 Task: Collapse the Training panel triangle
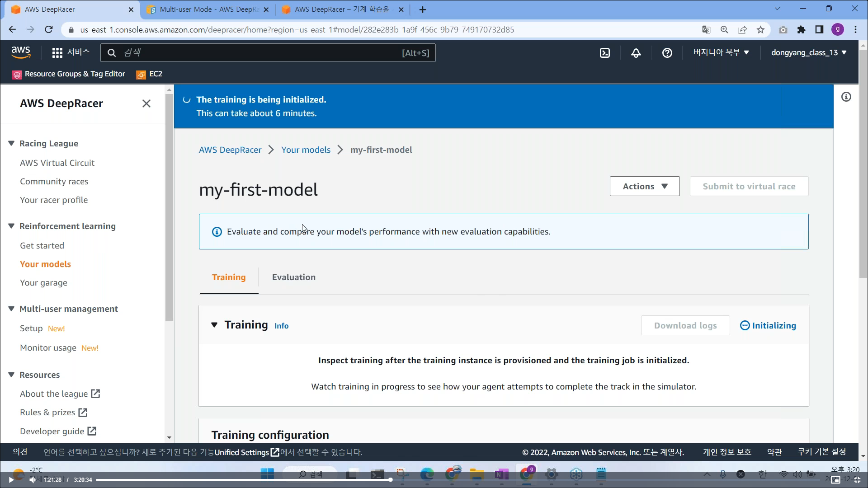[x=214, y=325]
